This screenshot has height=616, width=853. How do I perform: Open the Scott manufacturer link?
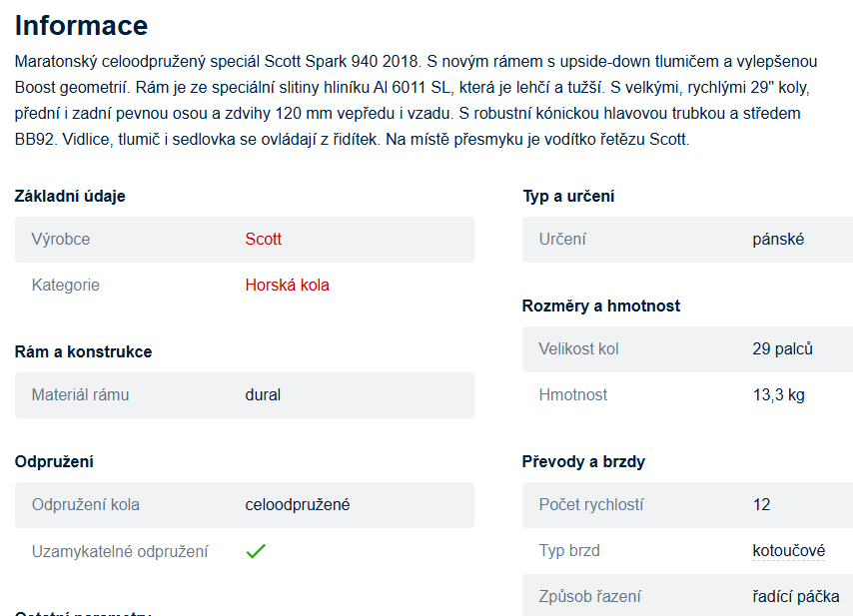click(264, 240)
